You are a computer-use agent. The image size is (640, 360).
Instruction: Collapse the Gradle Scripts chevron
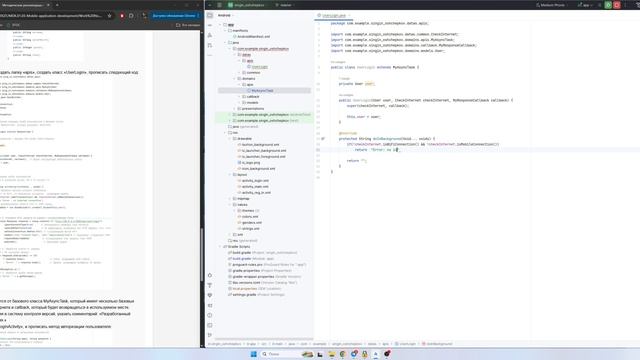click(x=220, y=247)
